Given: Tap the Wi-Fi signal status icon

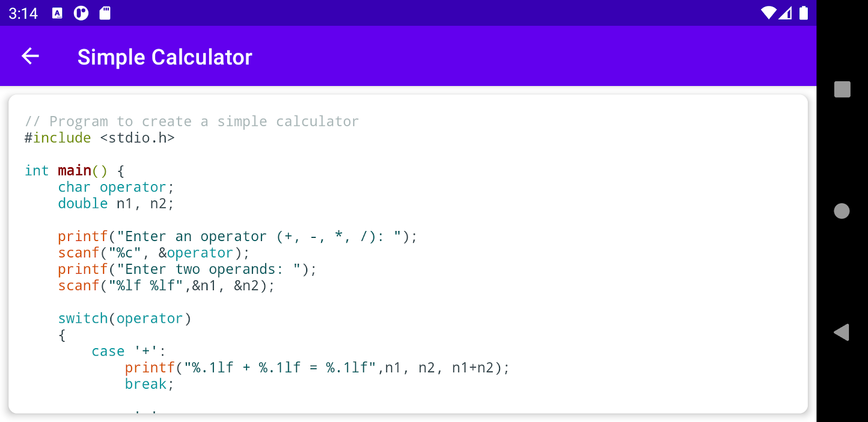Looking at the screenshot, I should (x=768, y=13).
